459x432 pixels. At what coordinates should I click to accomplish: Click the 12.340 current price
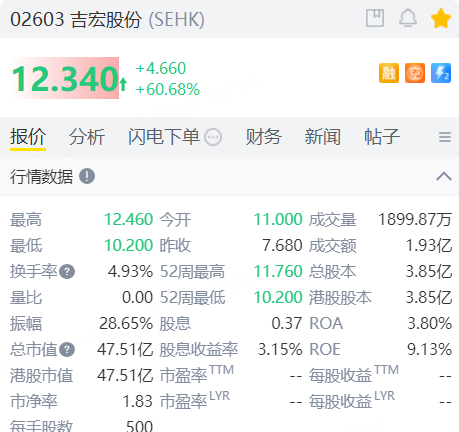pos(65,78)
